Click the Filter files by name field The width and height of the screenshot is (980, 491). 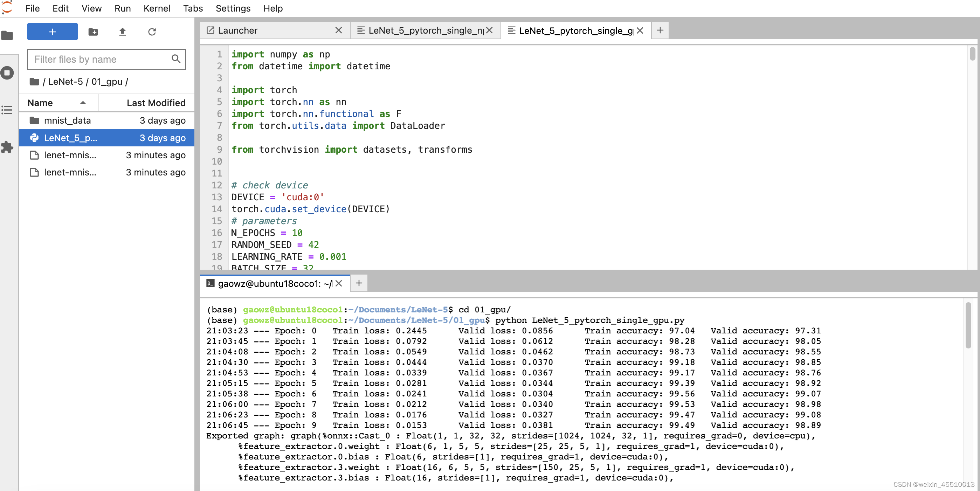(x=95, y=59)
